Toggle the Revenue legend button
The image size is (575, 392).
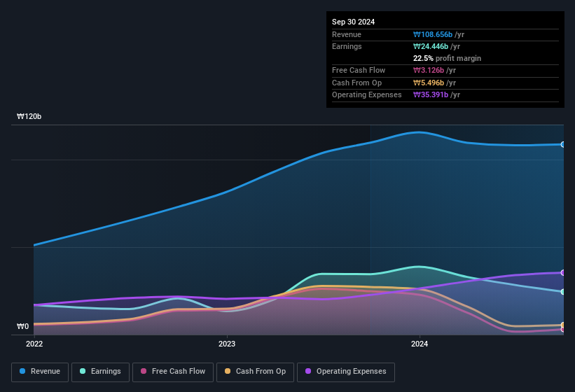(x=40, y=372)
